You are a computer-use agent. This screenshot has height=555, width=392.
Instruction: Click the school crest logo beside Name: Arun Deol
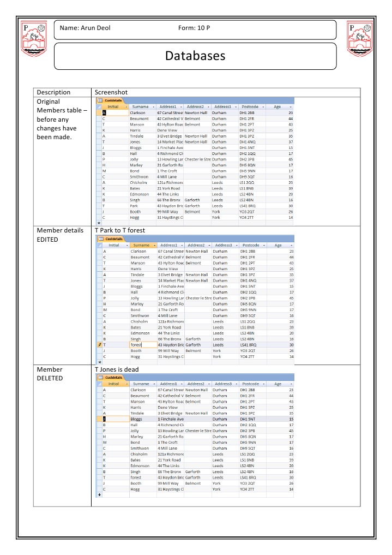34,39
